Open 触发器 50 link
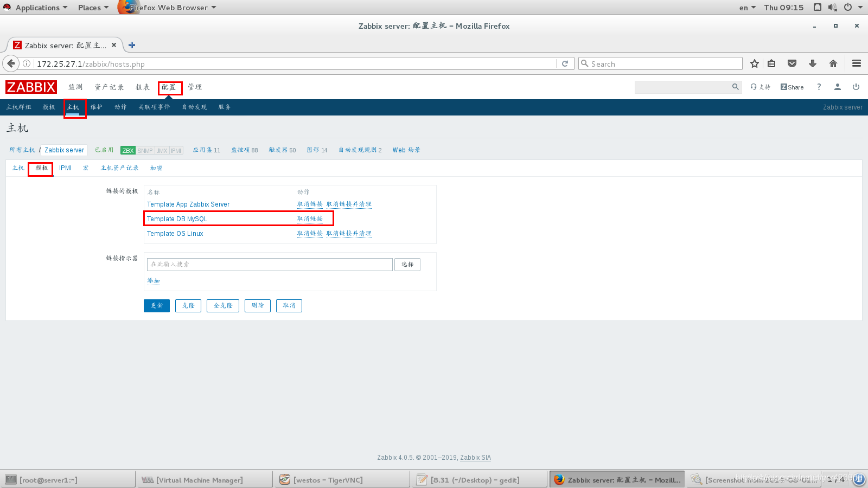This screenshot has width=868, height=488. 282,150
